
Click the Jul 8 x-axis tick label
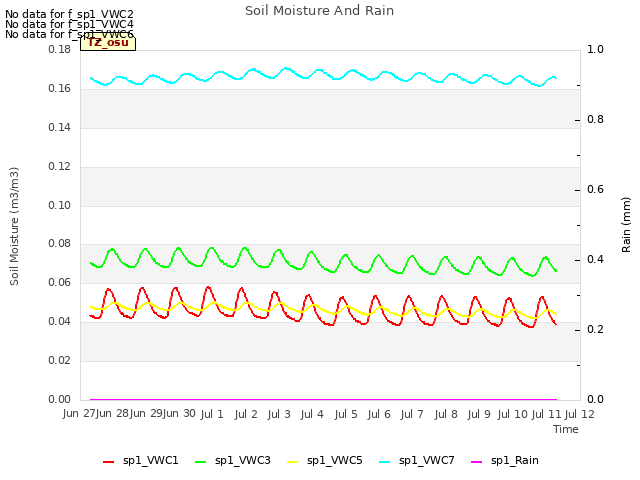446,414
